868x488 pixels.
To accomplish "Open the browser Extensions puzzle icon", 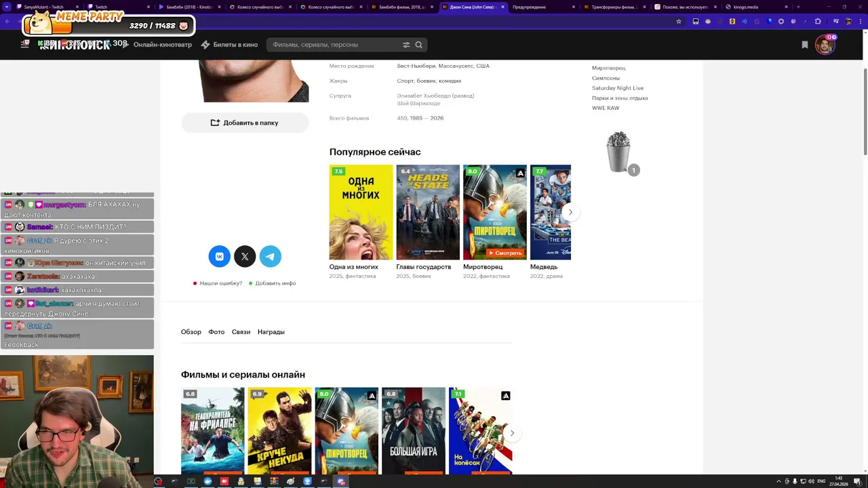I will [x=818, y=21].
